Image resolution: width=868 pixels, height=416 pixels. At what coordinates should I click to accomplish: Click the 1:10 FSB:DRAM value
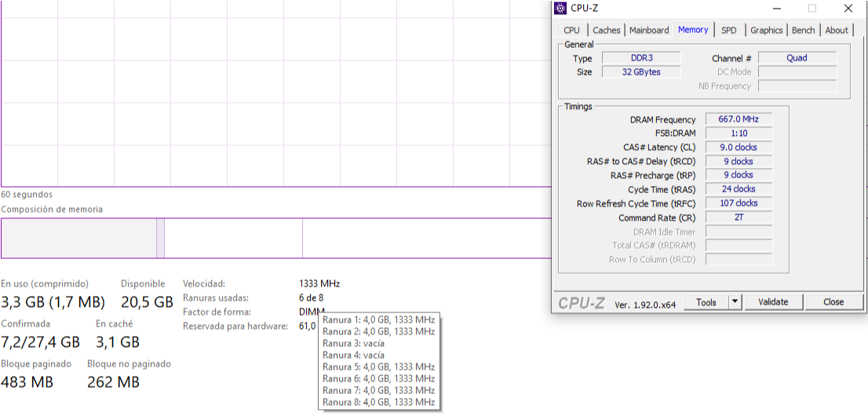click(739, 133)
